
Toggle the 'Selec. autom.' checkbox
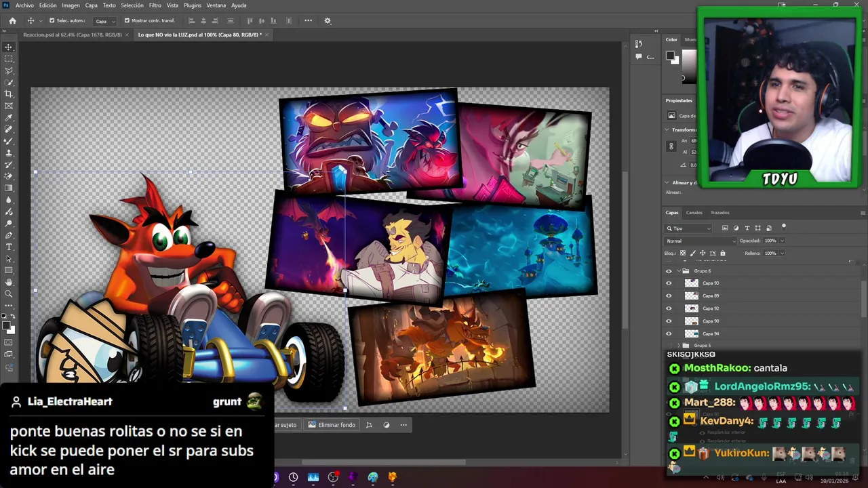coord(52,21)
